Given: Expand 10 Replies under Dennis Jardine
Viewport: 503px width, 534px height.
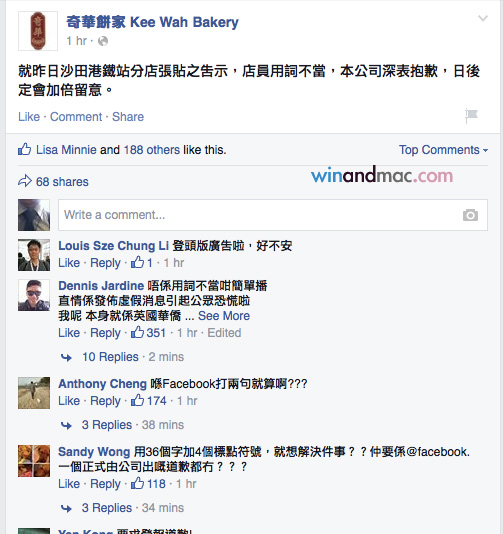Looking at the screenshot, I should [110, 357].
